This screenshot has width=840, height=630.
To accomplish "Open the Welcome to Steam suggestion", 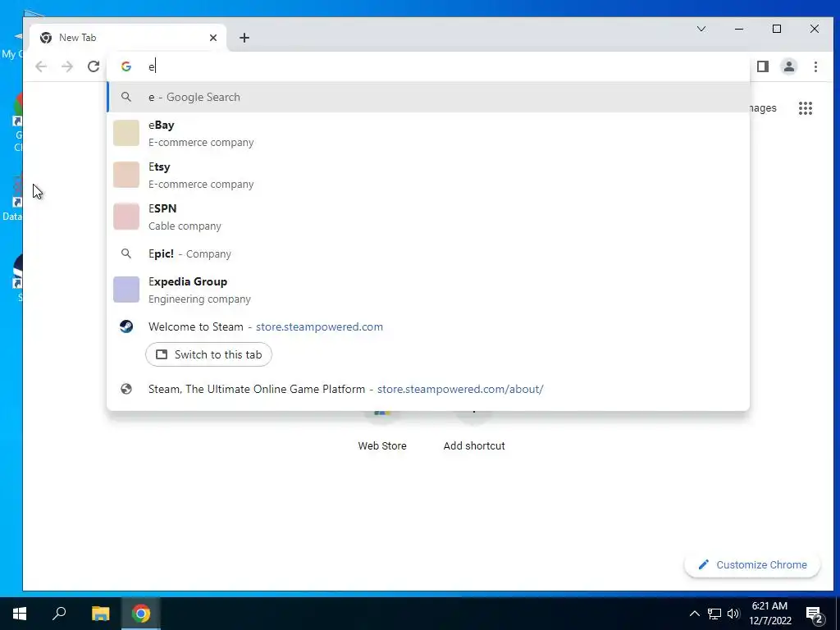I will (x=428, y=326).
